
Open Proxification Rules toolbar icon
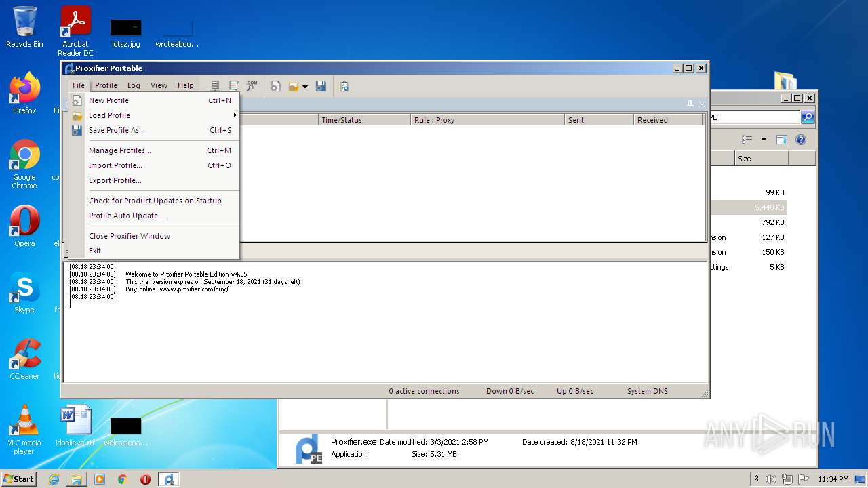click(233, 86)
